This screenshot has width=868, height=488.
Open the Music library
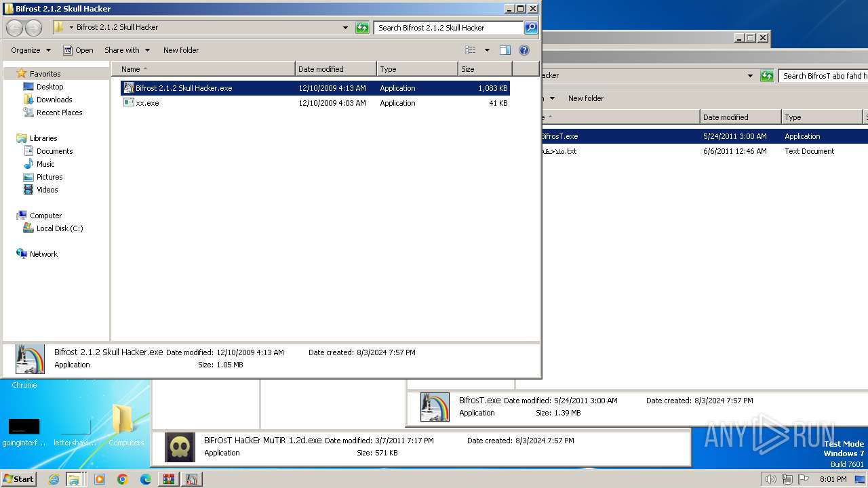click(45, 164)
